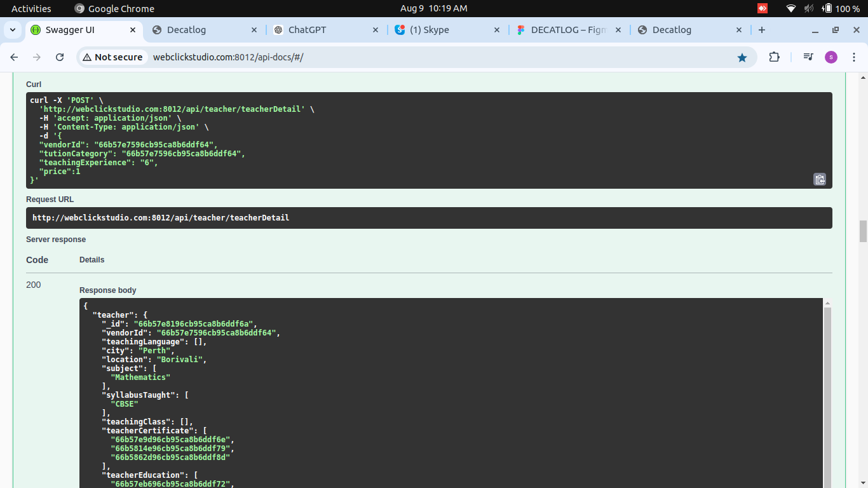
Task: Open the media control icon in toolbar
Action: [x=808, y=57]
